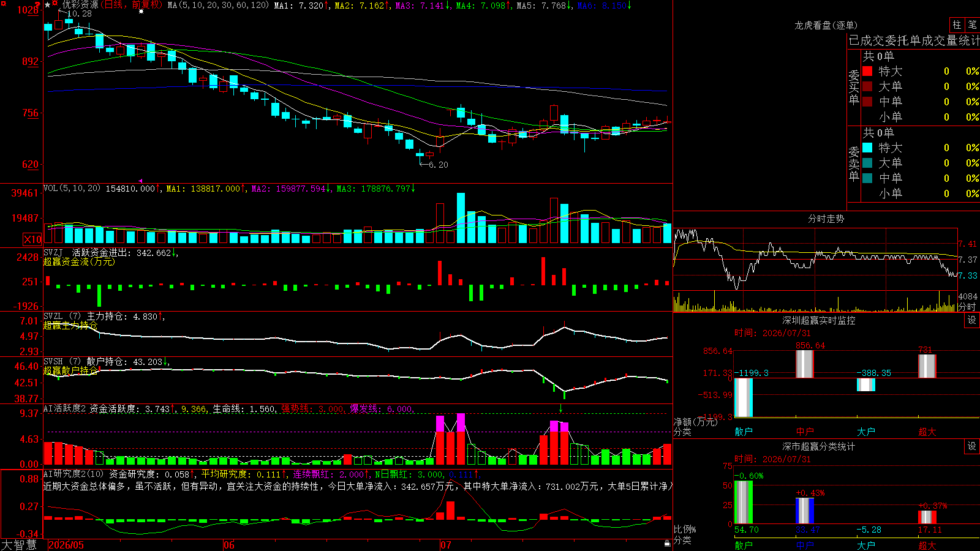Open 设 settings for 深圳超赢实时监控
This screenshot has width=980, height=551.
click(x=972, y=320)
